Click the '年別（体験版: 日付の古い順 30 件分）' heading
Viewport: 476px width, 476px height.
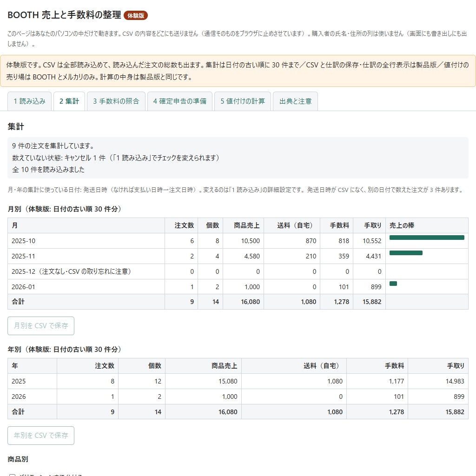click(64, 349)
